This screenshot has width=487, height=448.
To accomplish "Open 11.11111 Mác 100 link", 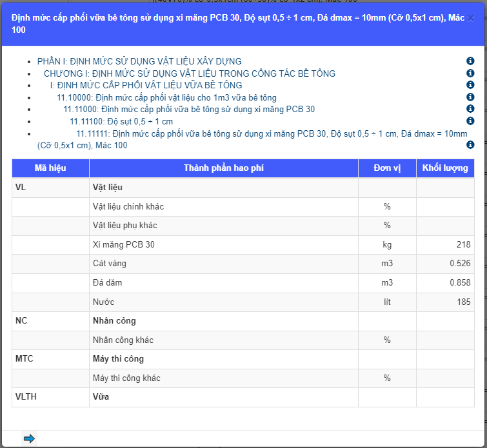I will (252, 139).
